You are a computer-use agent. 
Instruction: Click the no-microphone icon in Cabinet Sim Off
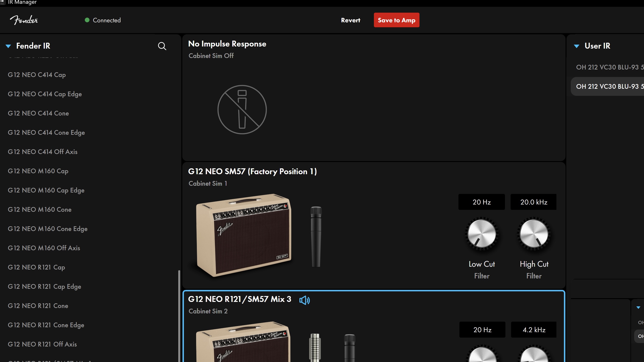242,110
